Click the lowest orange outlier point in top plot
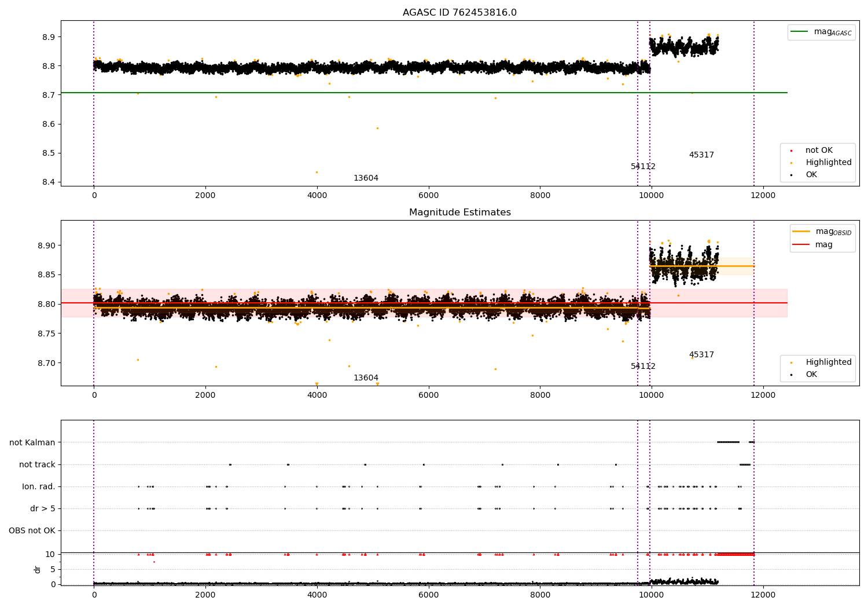Image resolution: width=868 pixels, height=608 pixels. coord(317,172)
